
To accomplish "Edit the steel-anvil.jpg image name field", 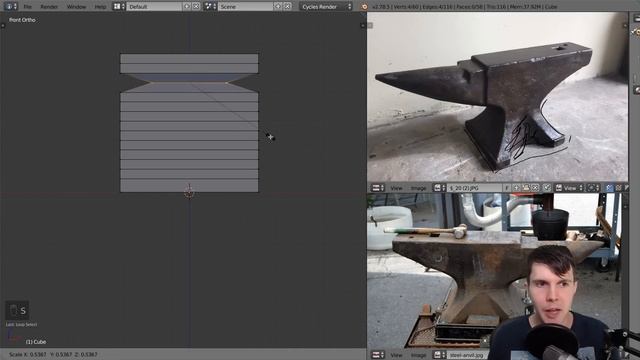I will click(467, 355).
